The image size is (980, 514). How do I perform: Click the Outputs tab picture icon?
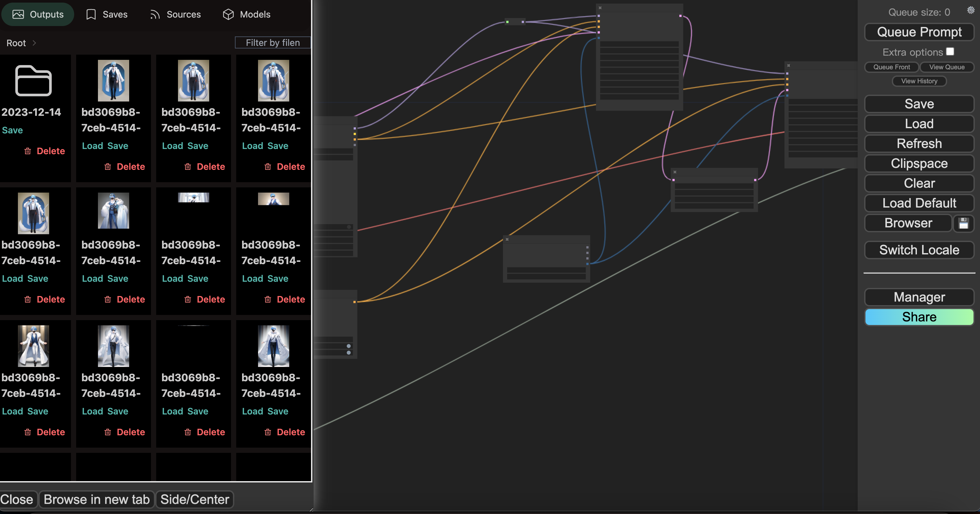coord(18,14)
